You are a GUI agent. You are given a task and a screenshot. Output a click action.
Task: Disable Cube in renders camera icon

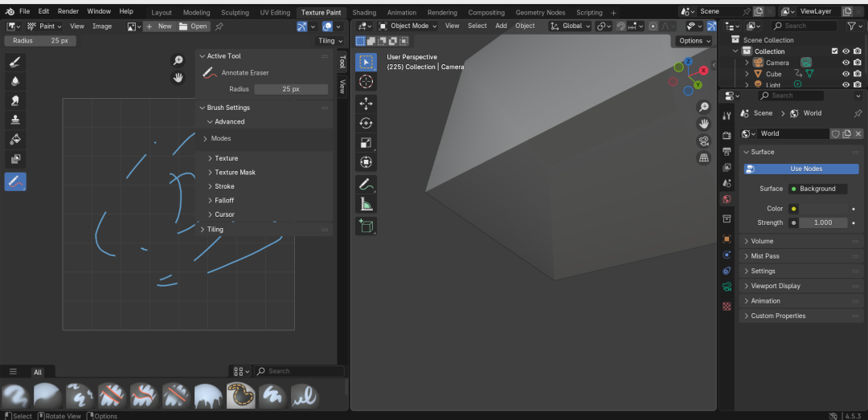[858, 74]
